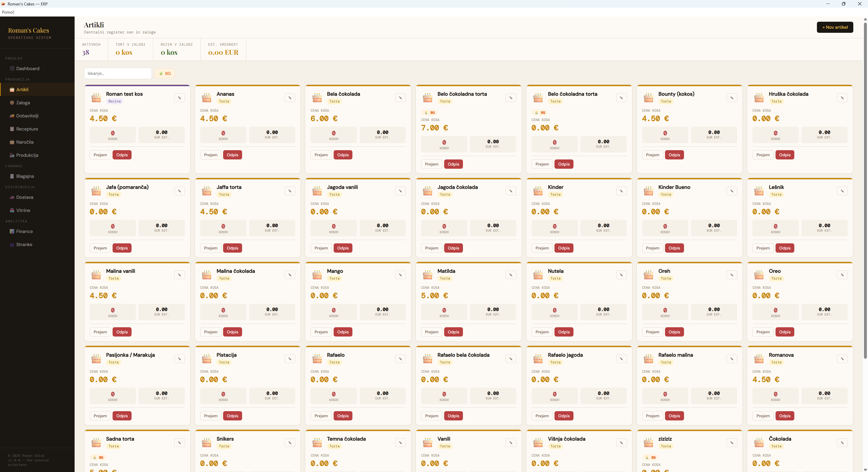Edit the Bounty (kokos) article

(x=731, y=98)
